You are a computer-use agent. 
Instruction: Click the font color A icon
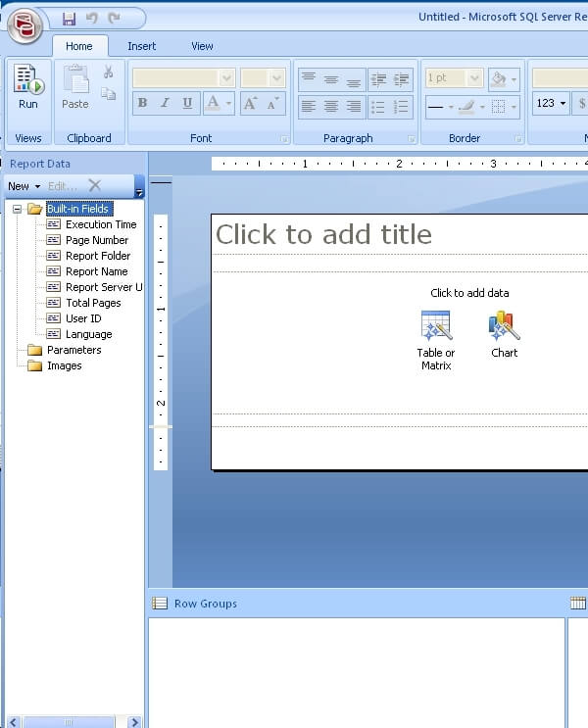213,103
